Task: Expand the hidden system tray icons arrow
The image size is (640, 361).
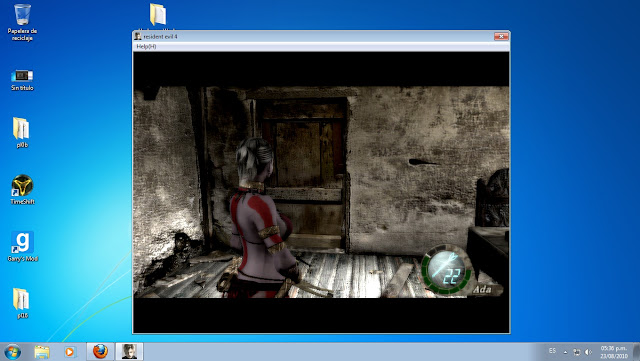Action: (565, 352)
